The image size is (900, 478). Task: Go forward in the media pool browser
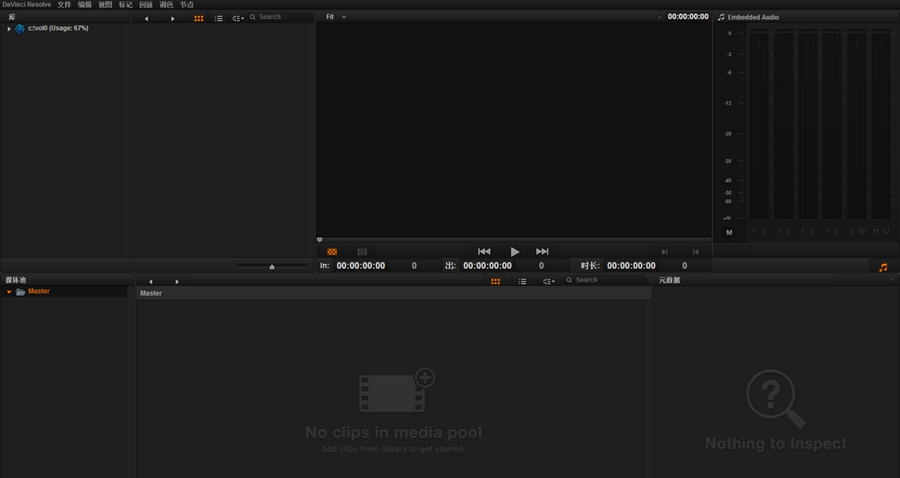[x=177, y=281]
